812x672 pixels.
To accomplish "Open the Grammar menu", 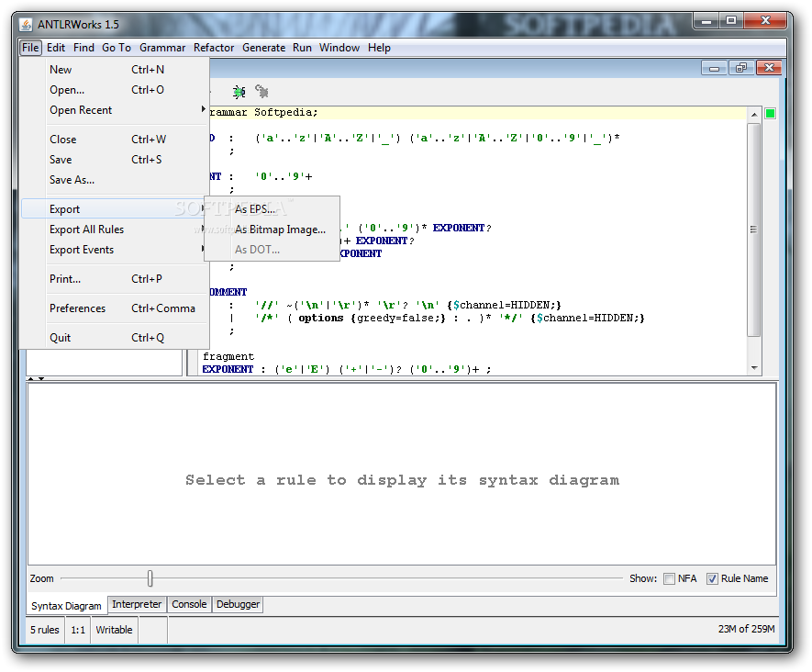I will tap(162, 48).
